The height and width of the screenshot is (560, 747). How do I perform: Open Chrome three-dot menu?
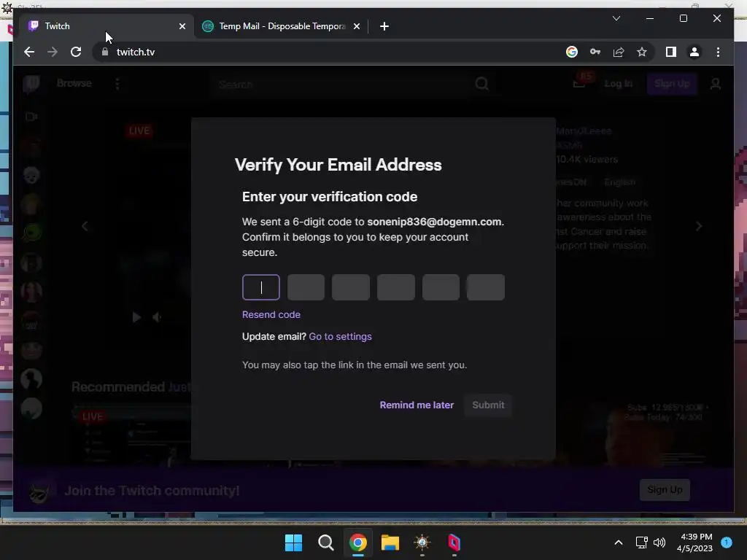(718, 52)
